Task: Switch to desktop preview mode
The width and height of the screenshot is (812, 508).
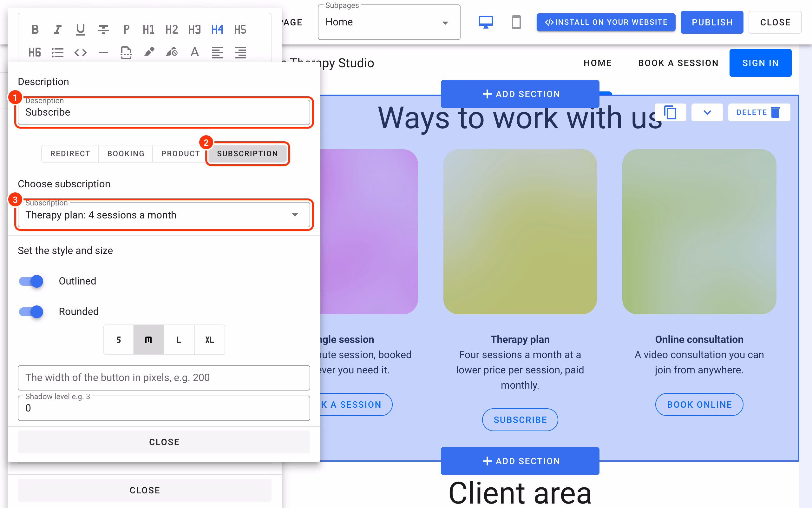Action: (486, 22)
